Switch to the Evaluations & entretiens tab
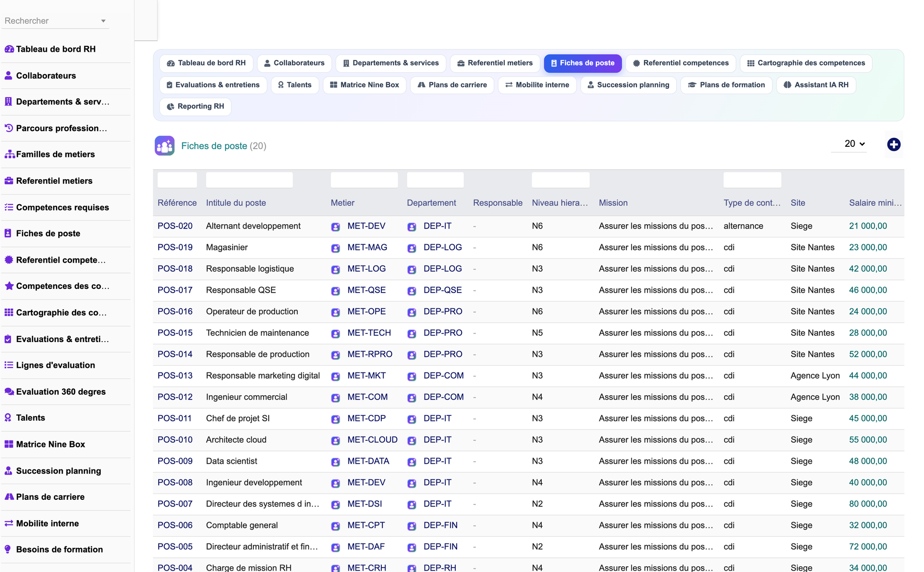 coord(214,85)
